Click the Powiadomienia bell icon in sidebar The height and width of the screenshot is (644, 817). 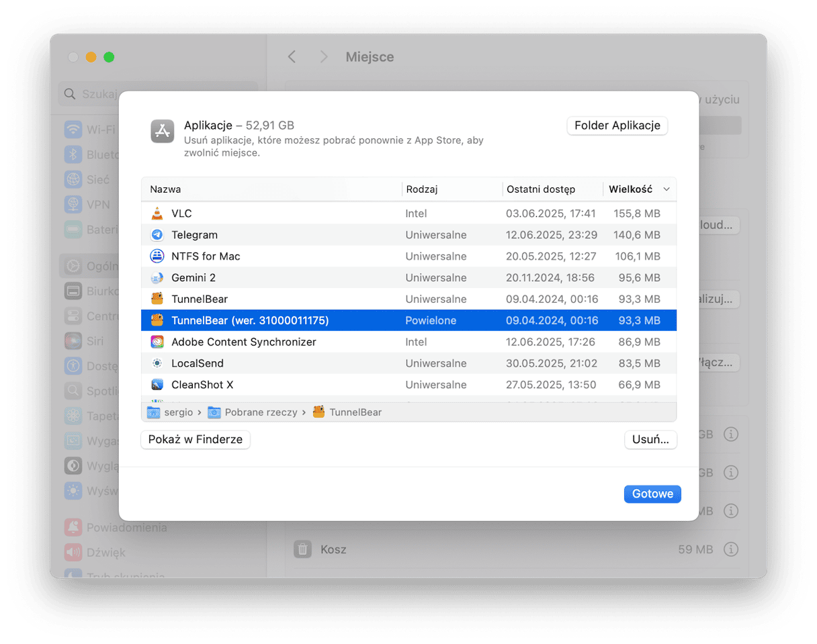(73, 527)
